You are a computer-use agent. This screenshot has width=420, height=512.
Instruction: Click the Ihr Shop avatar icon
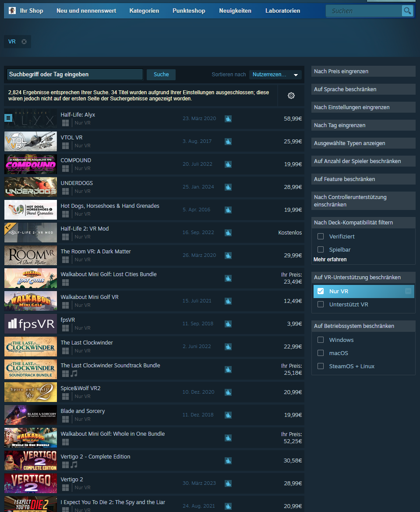12,11
